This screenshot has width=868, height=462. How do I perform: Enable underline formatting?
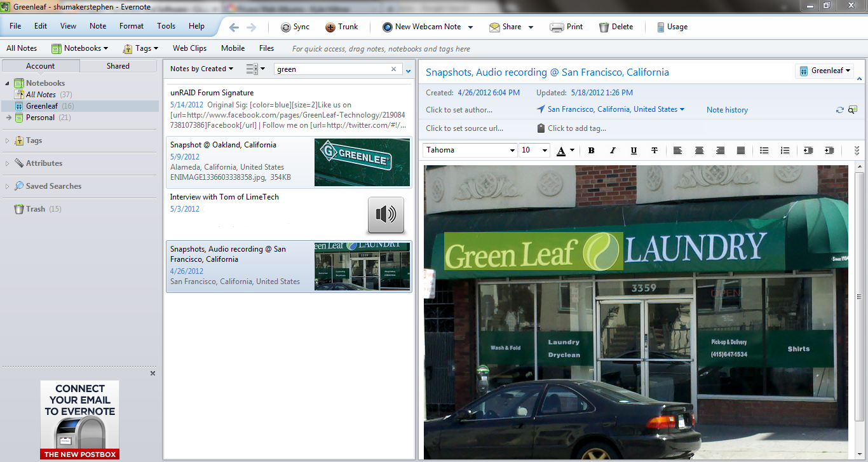click(633, 150)
